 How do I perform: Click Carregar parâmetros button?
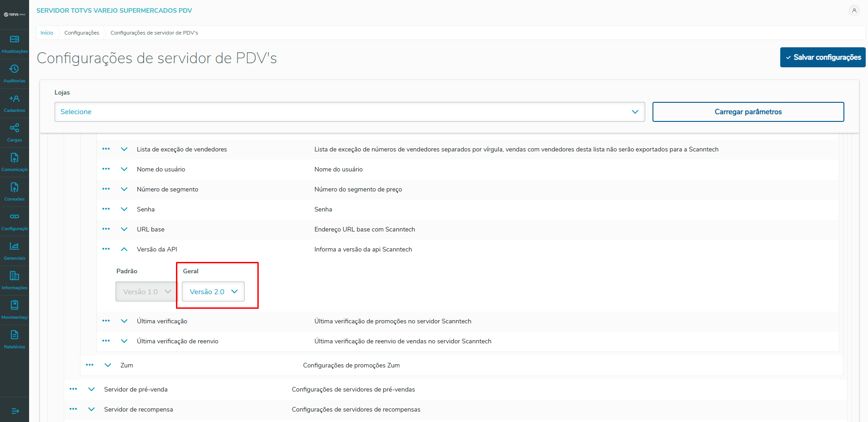click(748, 112)
